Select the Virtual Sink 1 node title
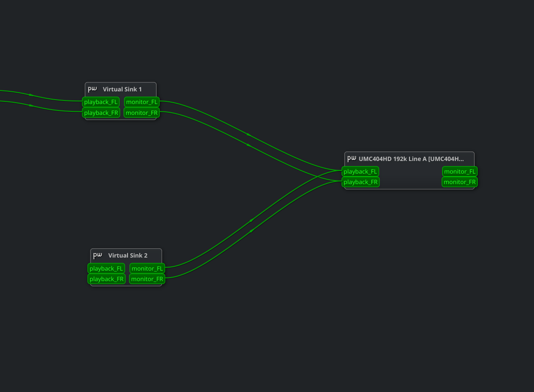 coord(122,89)
